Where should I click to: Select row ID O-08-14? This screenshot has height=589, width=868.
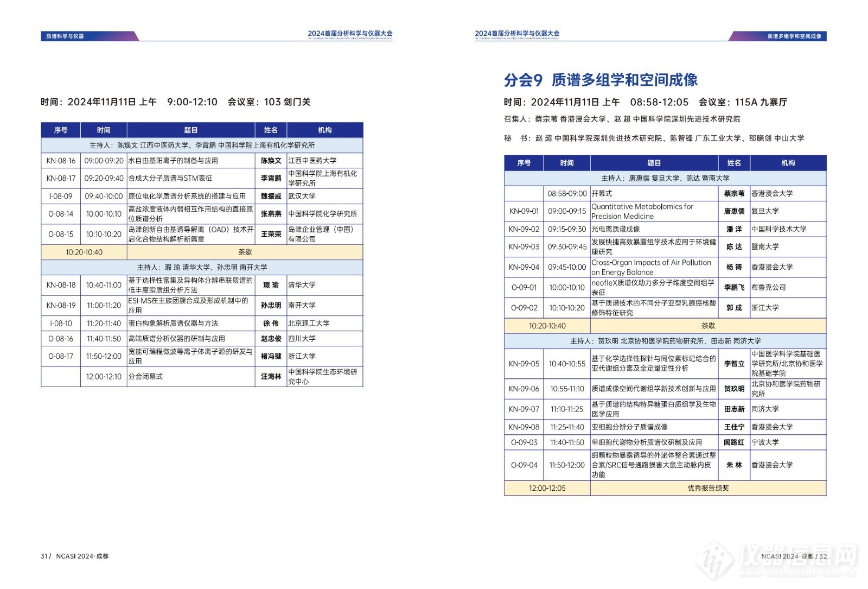[x=61, y=214]
